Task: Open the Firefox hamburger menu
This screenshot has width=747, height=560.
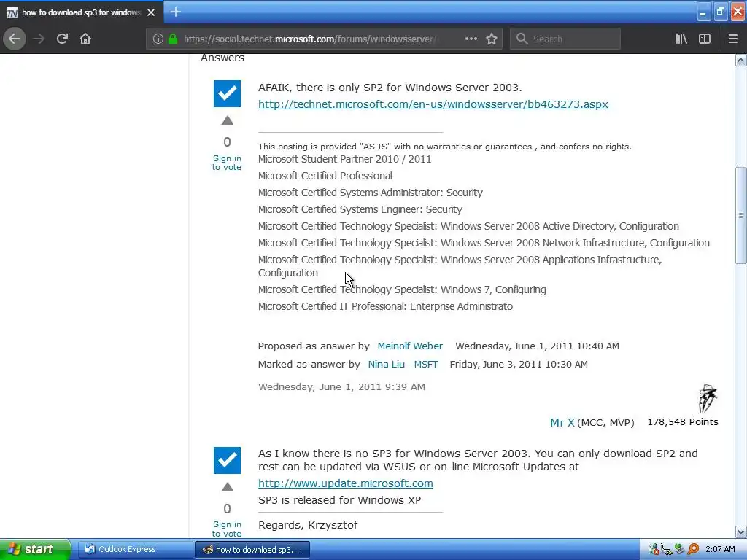Action: coord(733,39)
